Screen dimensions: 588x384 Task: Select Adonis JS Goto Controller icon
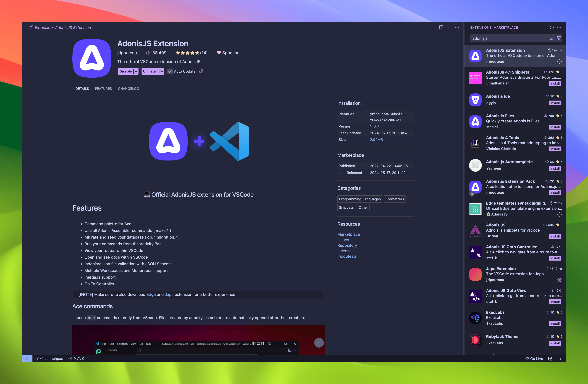tap(475, 252)
